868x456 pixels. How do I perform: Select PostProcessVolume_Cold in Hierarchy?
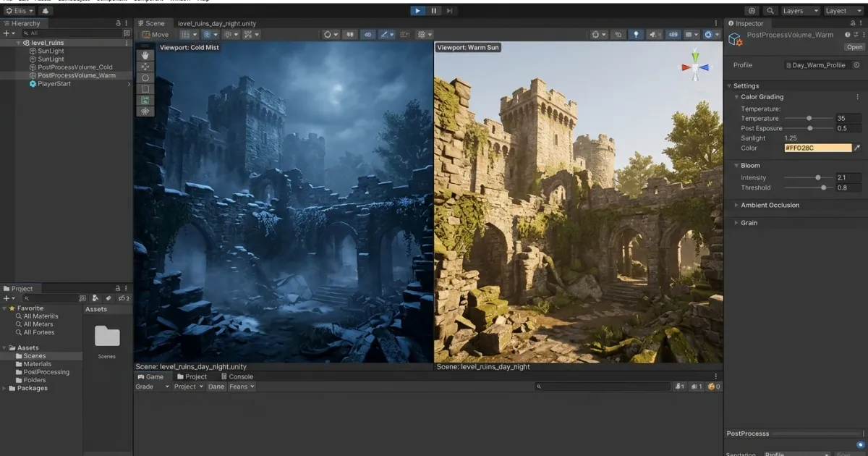pos(75,67)
